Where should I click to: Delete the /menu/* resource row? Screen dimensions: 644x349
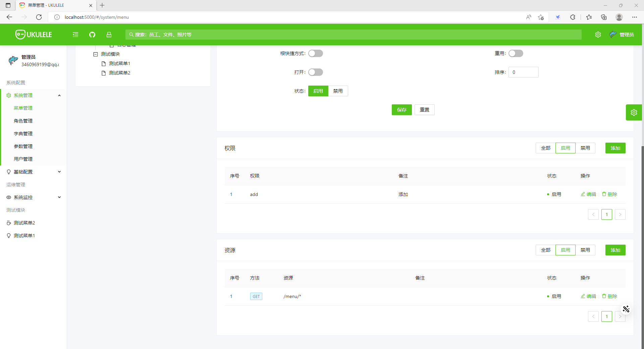(609, 296)
